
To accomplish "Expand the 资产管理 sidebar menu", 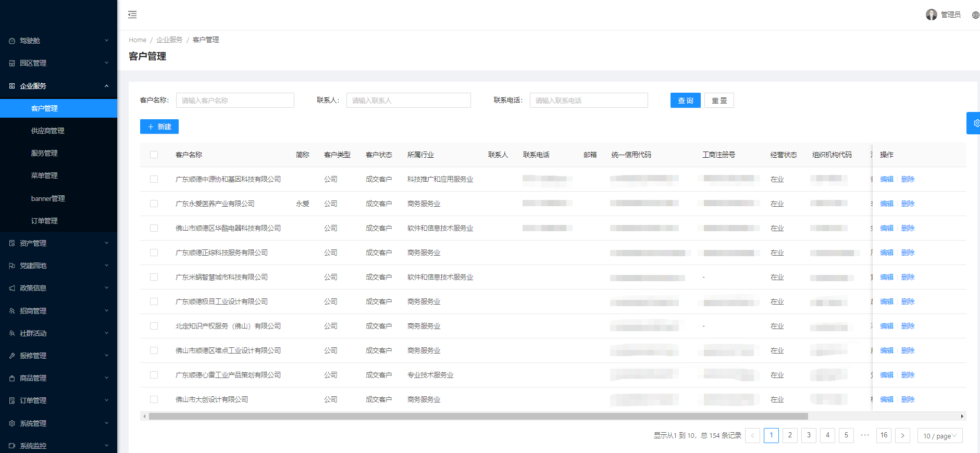I will click(58, 243).
